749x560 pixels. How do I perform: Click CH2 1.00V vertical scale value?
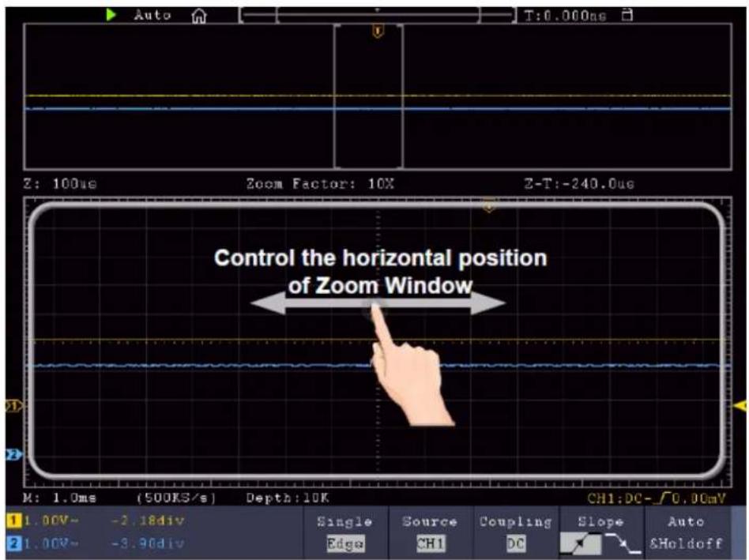click(x=51, y=543)
